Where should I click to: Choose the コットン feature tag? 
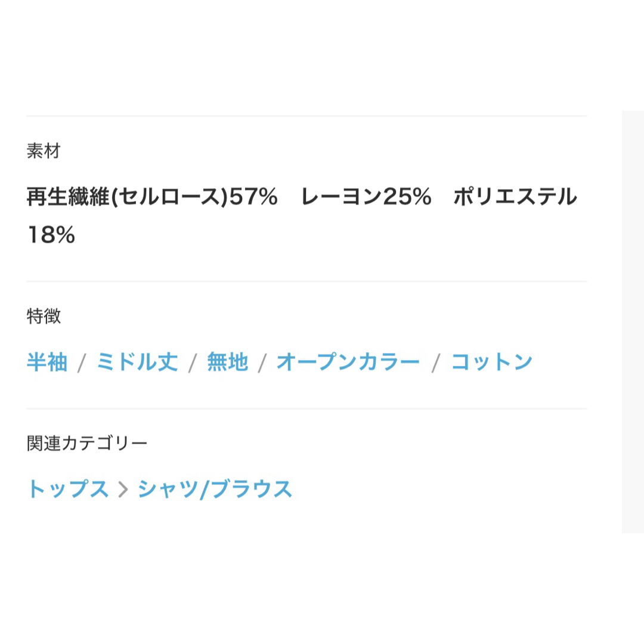(x=491, y=362)
